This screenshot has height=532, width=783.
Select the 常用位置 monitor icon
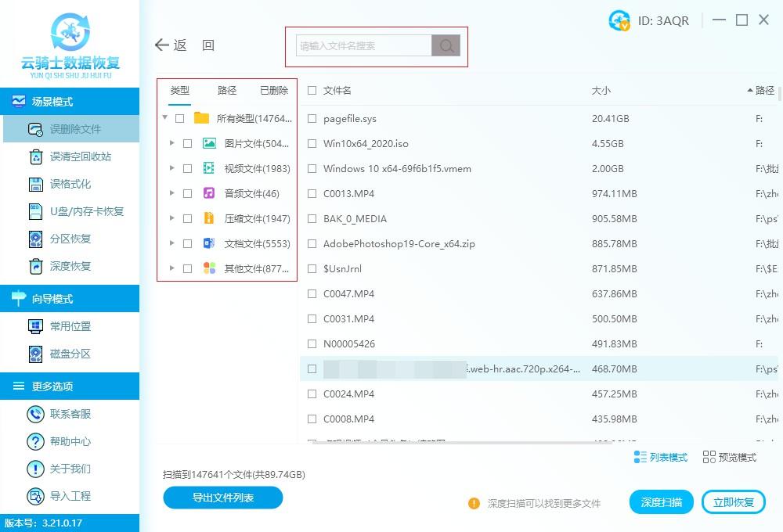tap(35, 326)
